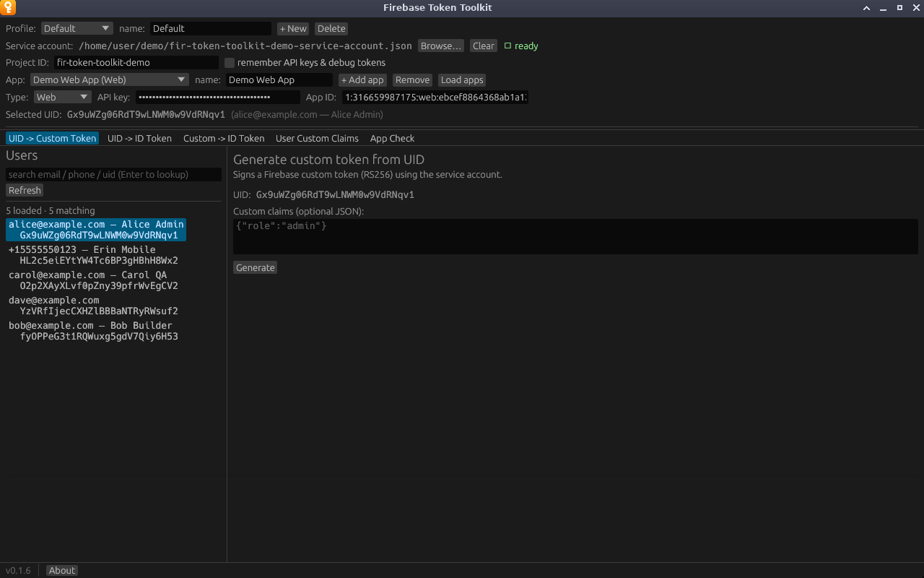Click the orange key app icon in title bar
Viewport: 924px width, 578px height.
point(8,8)
